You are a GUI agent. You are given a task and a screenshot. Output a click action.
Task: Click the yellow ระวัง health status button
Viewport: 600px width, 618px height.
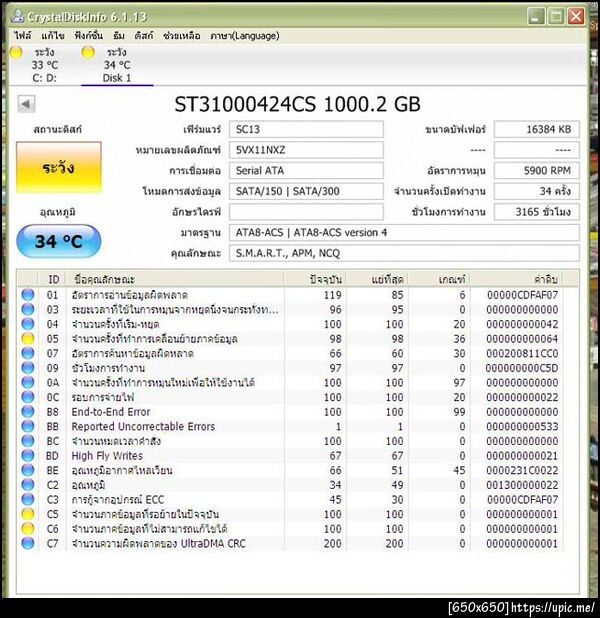coord(59,168)
